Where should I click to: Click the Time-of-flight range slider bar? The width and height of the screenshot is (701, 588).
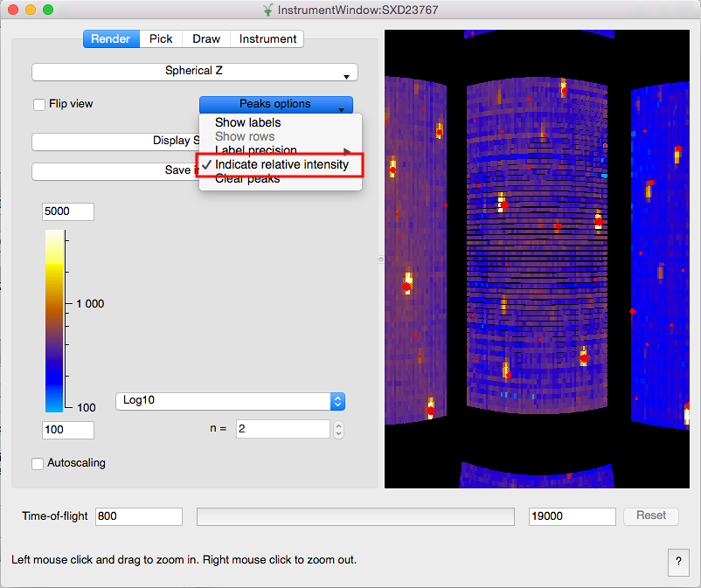pos(355,516)
